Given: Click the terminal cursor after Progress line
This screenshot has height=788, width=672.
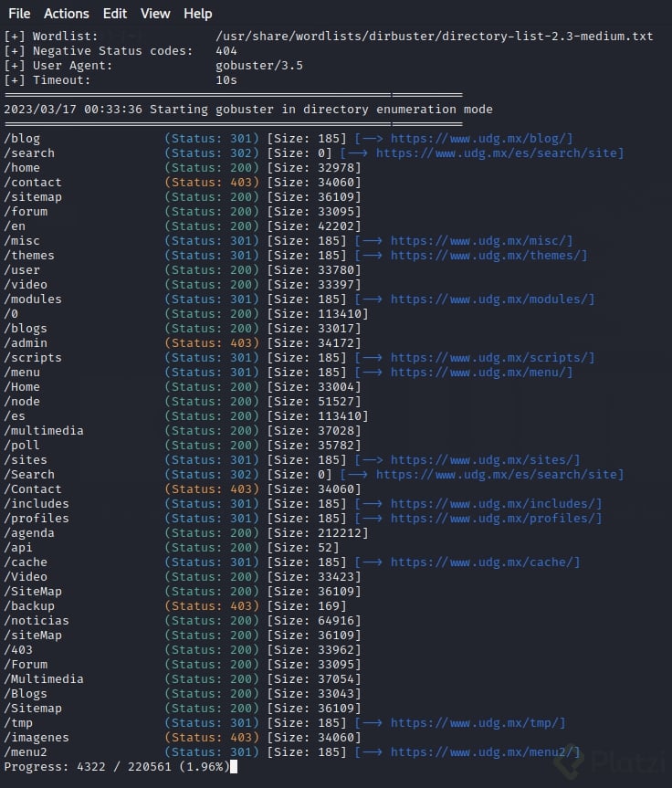Looking at the screenshot, I should pyautogui.click(x=235, y=767).
